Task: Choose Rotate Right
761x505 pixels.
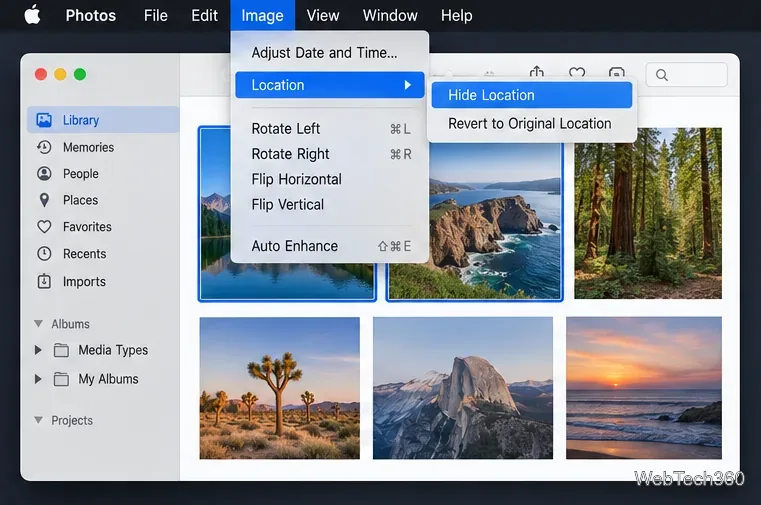Action: (330, 154)
